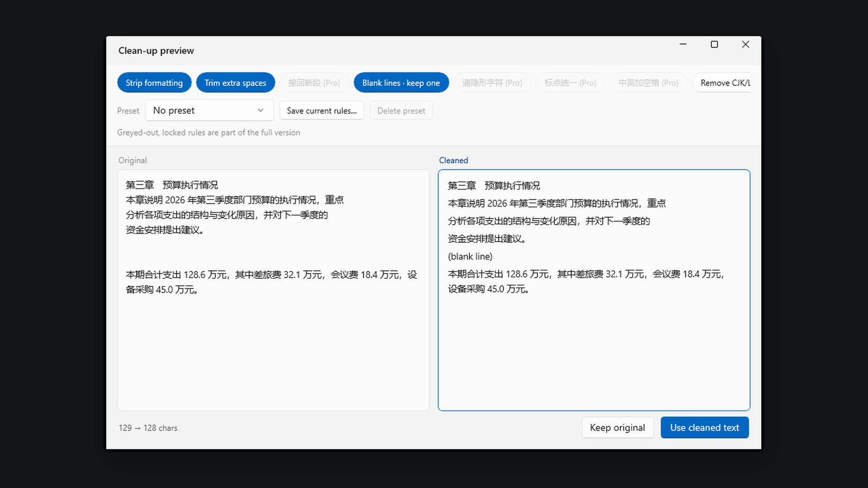The image size is (868, 488).
Task: Toggle the Strip formatting rule chip
Action: pyautogui.click(x=154, y=83)
